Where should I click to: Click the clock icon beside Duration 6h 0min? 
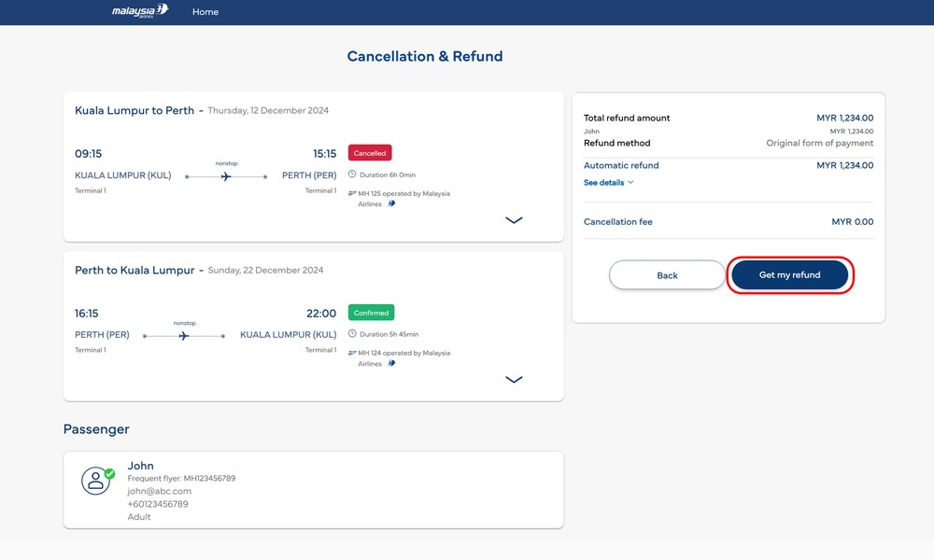coord(352,174)
